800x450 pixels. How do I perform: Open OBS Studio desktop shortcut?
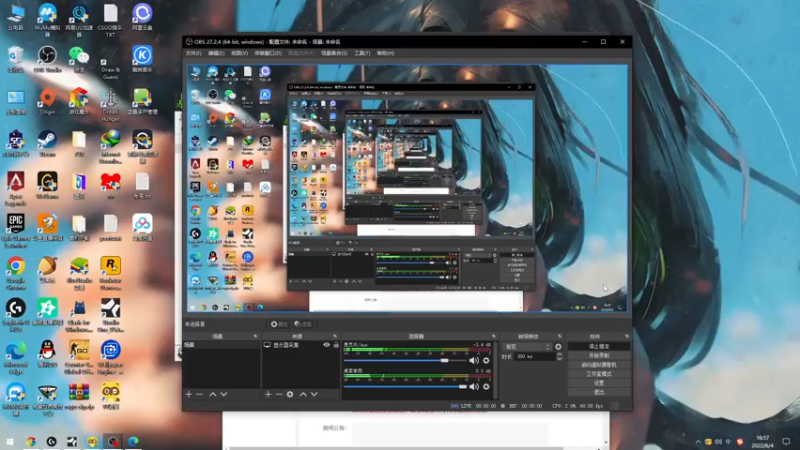47,60
